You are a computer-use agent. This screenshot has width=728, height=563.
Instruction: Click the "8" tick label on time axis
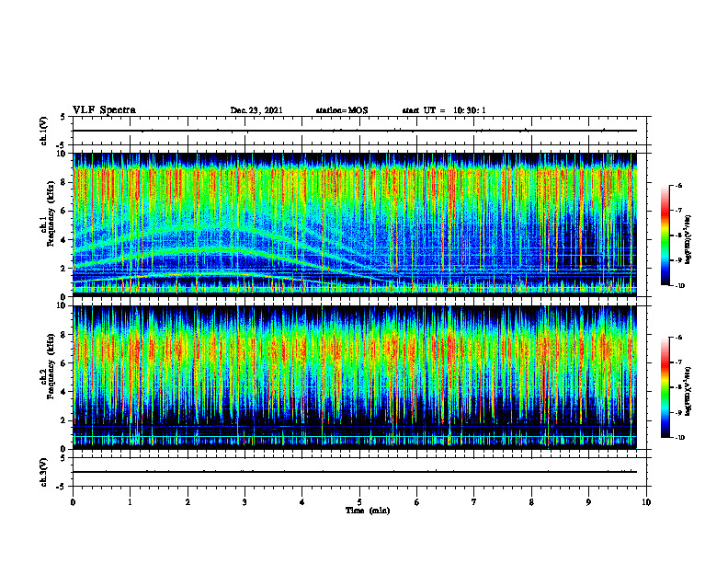(531, 502)
